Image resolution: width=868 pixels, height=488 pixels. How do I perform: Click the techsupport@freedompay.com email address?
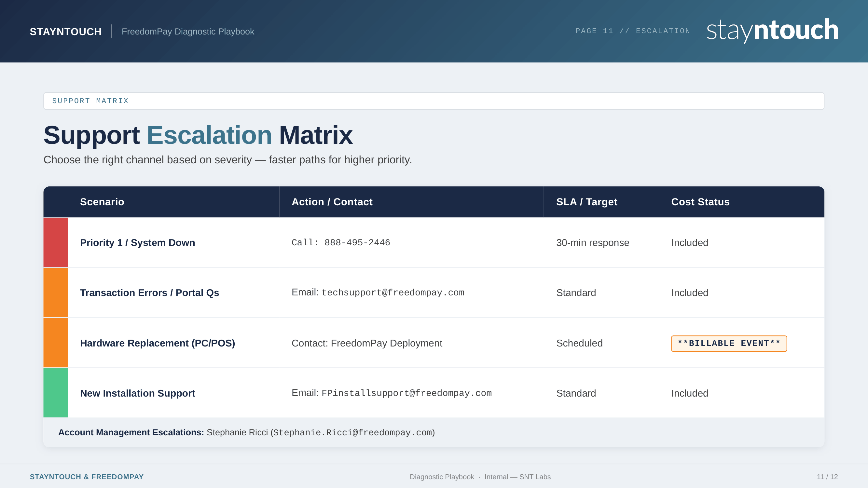[393, 293]
